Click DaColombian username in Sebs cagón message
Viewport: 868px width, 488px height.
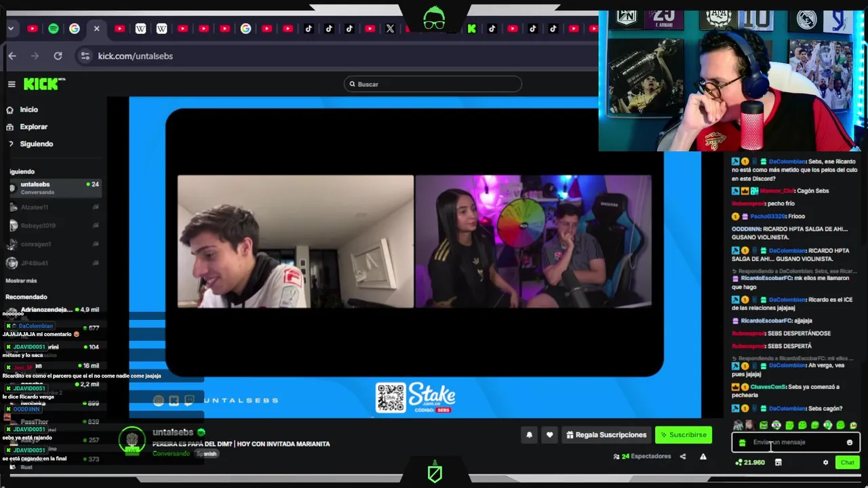click(x=787, y=409)
